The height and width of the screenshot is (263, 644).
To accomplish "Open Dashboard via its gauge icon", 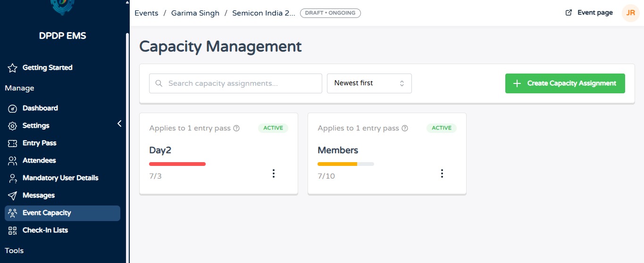I will coord(13,108).
